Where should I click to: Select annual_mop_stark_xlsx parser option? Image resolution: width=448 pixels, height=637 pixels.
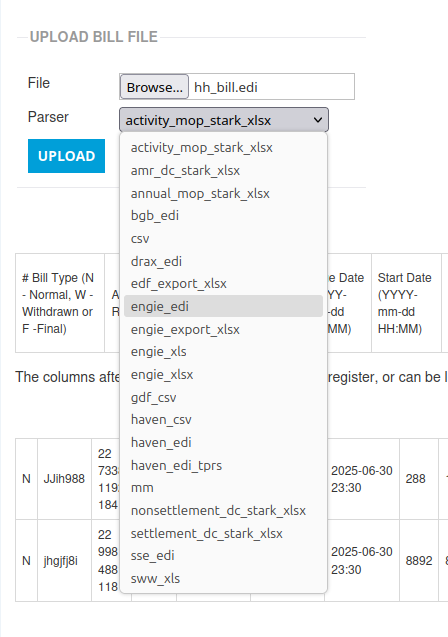coord(223,193)
